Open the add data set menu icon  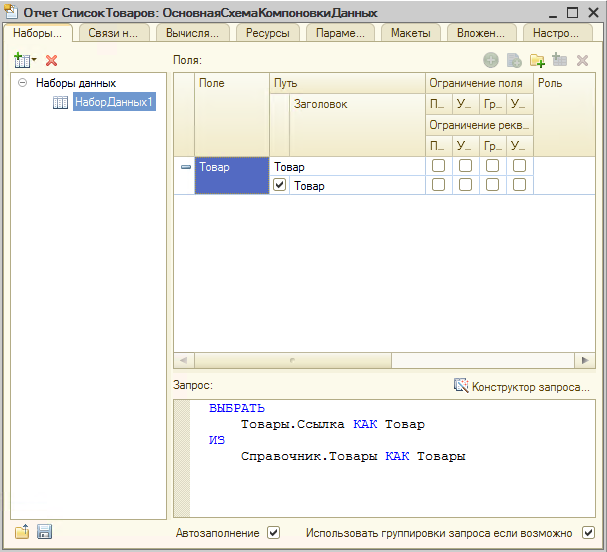24,61
